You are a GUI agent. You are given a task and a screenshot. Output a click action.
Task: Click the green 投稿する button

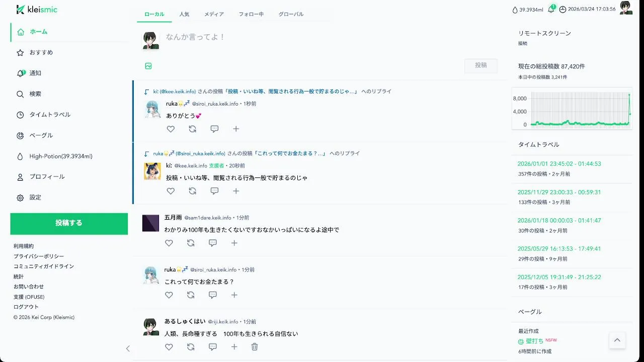(69, 223)
